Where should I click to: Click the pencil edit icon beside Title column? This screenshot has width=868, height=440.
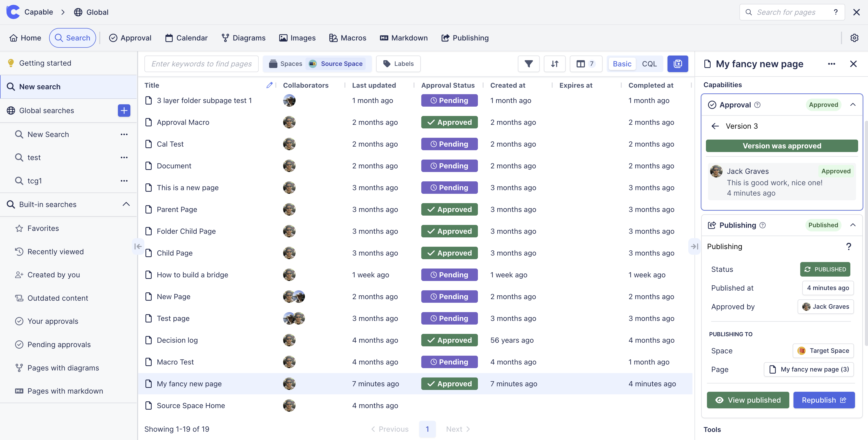[270, 85]
